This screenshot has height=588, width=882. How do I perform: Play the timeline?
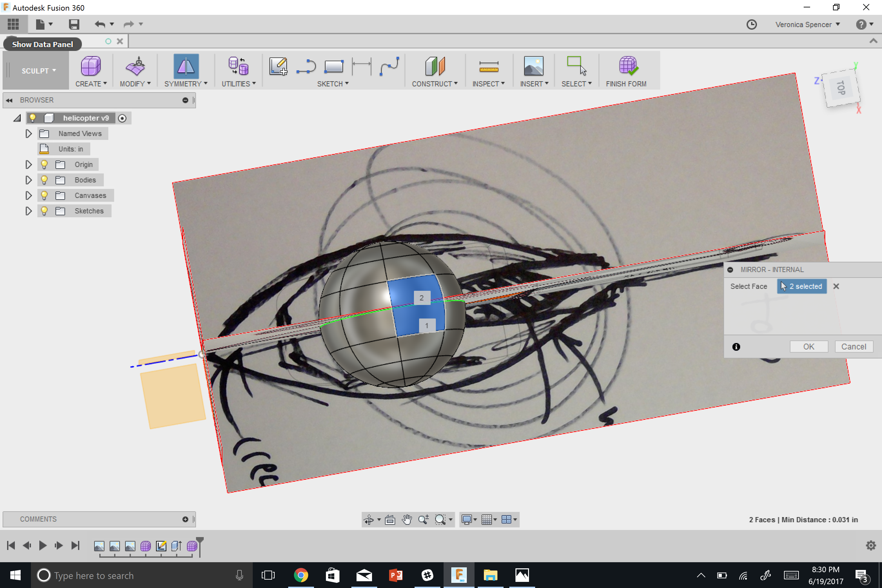[x=43, y=545]
